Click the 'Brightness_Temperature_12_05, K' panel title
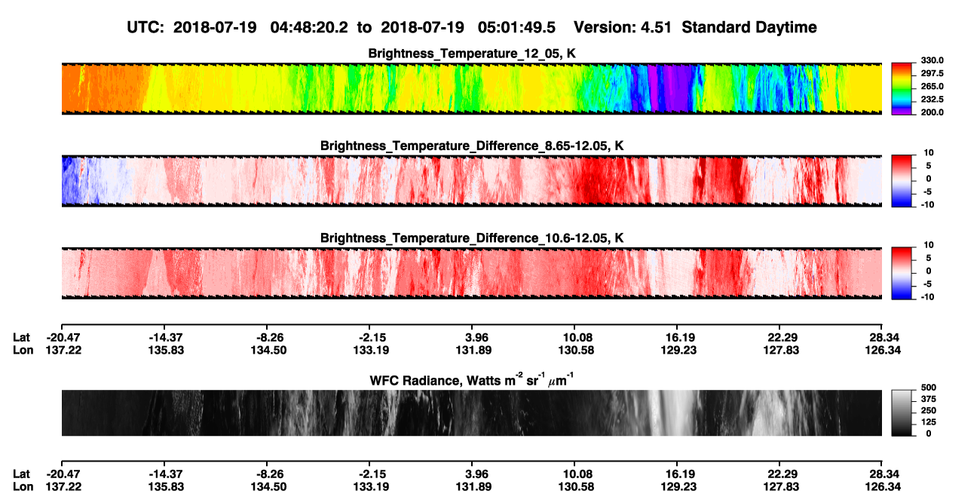980x503 pixels. pyautogui.click(x=472, y=54)
